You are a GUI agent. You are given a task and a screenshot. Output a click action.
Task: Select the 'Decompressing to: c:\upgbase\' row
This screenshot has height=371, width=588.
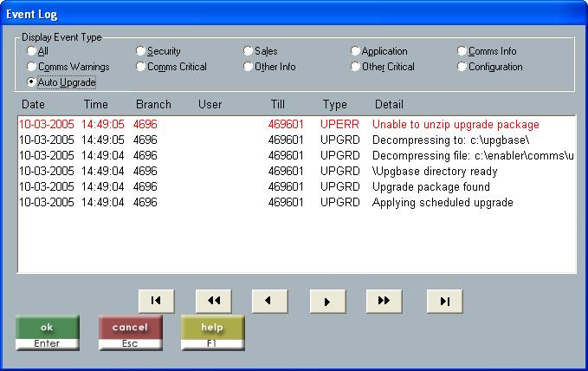pos(297,140)
